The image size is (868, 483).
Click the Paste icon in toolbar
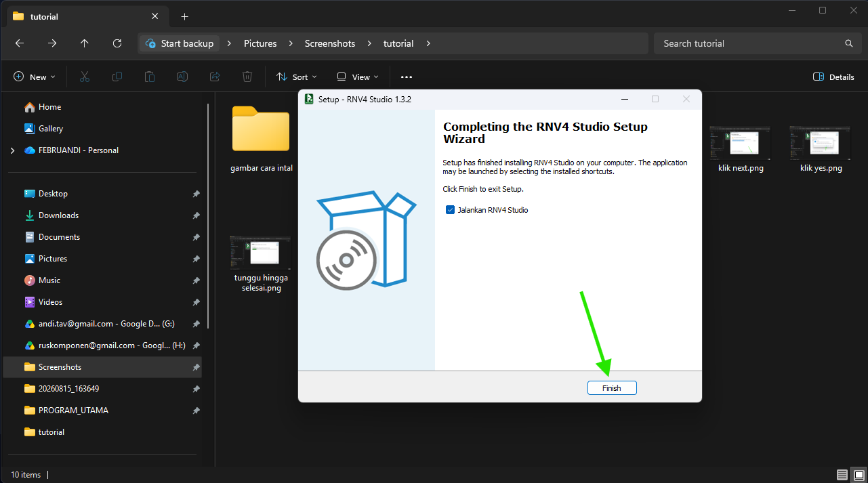(150, 77)
